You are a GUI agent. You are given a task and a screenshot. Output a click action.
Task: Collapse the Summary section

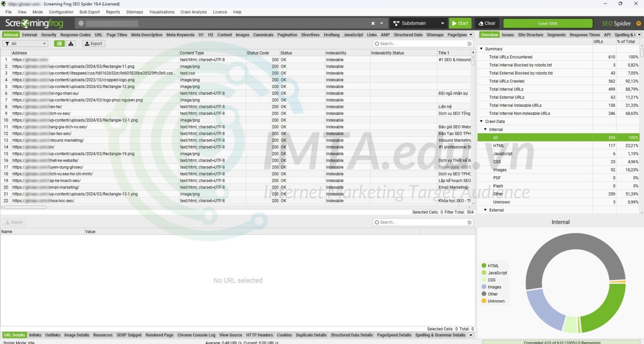(481, 49)
